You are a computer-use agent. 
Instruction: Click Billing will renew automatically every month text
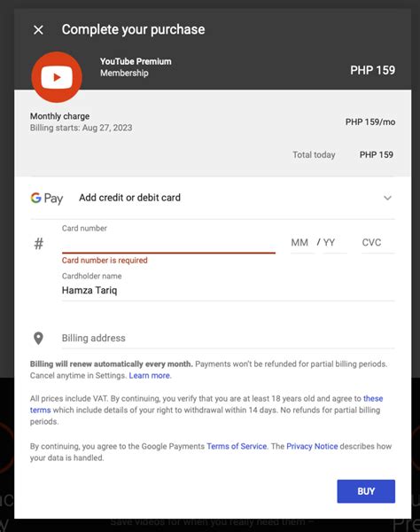point(111,364)
